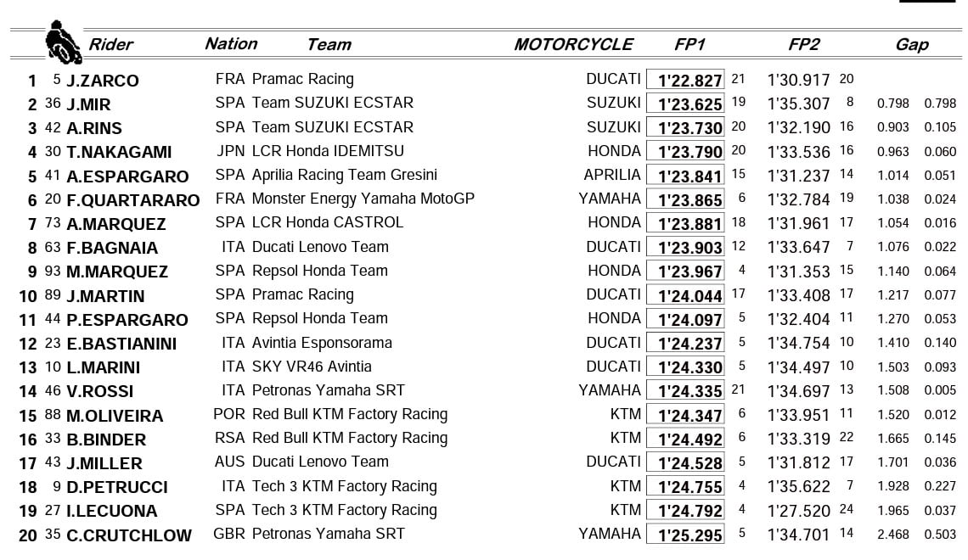Viewport: 968px width, 560px height.
Task: Click rider name B.BINDER
Action: (x=106, y=440)
